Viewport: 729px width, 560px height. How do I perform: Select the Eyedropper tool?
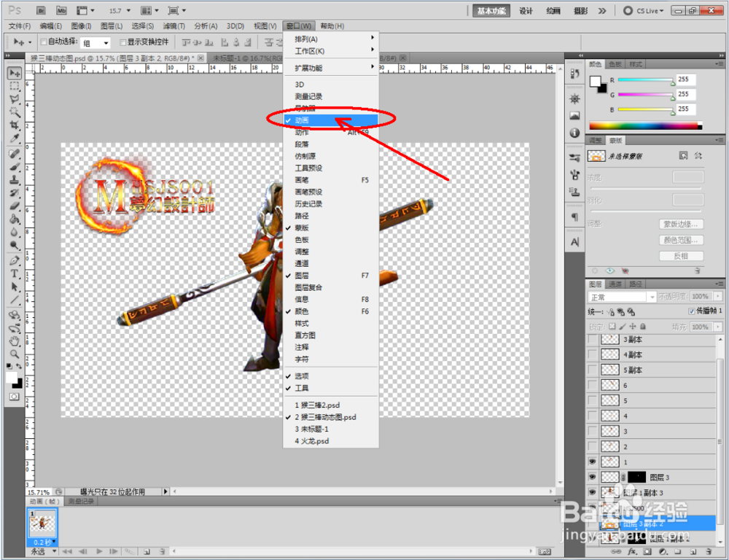pyautogui.click(x=15, y=138)
